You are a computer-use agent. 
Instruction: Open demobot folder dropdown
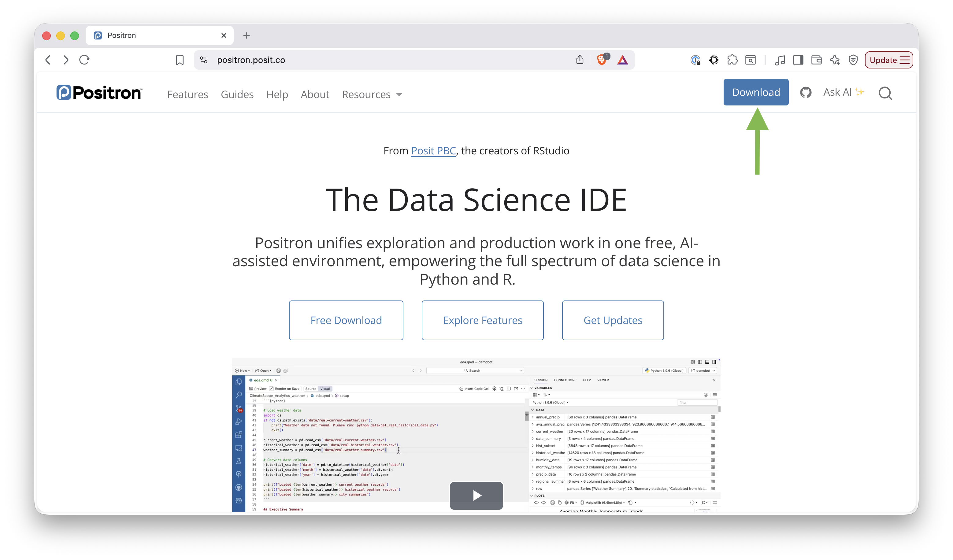(x=703, y=371)
